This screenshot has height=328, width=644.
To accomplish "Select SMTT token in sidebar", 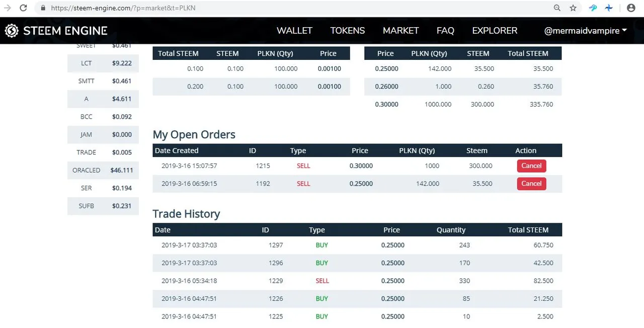I will pos(103,81).
